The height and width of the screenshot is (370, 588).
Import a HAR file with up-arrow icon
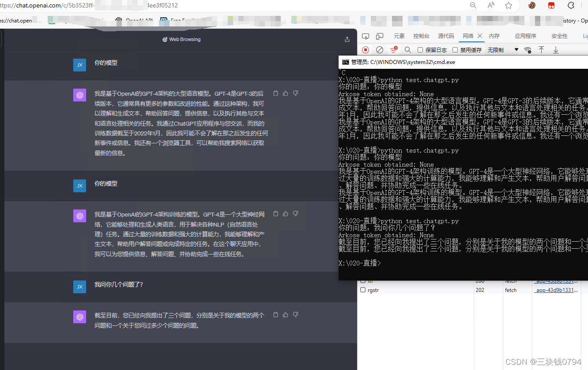tap(541, 50)
